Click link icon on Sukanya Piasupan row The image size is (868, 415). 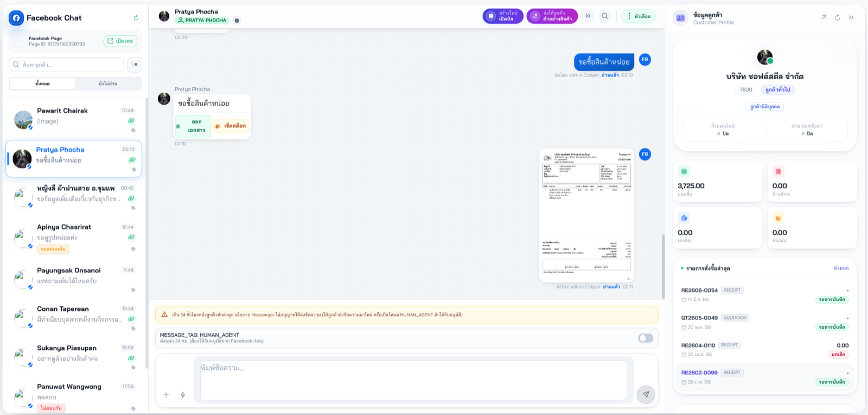tap(131, 358)
